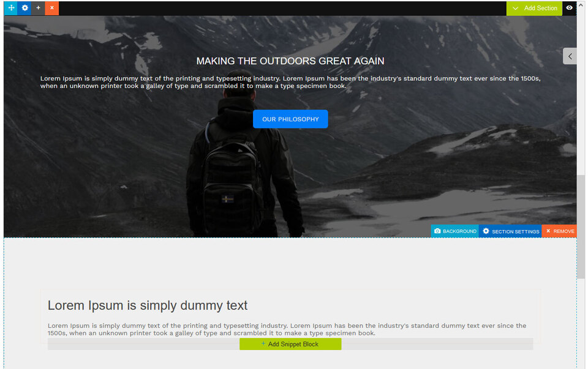Remove the hero section
588x369 pixels.
click(x=559, y=231)
